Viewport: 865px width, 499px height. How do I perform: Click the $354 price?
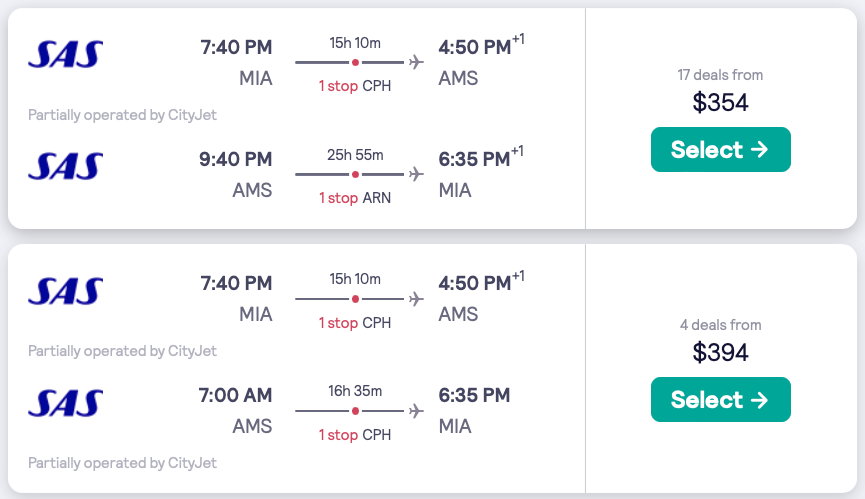[x=720, y=102]
